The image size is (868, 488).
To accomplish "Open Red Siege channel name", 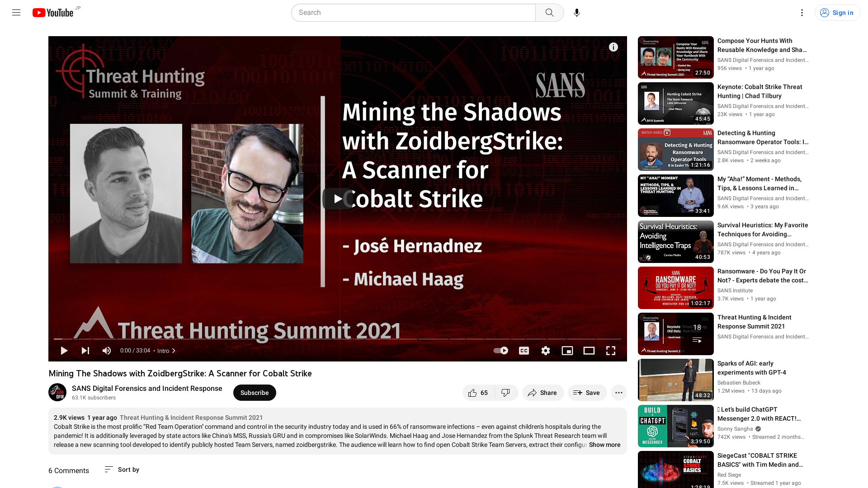I will 729,475.
